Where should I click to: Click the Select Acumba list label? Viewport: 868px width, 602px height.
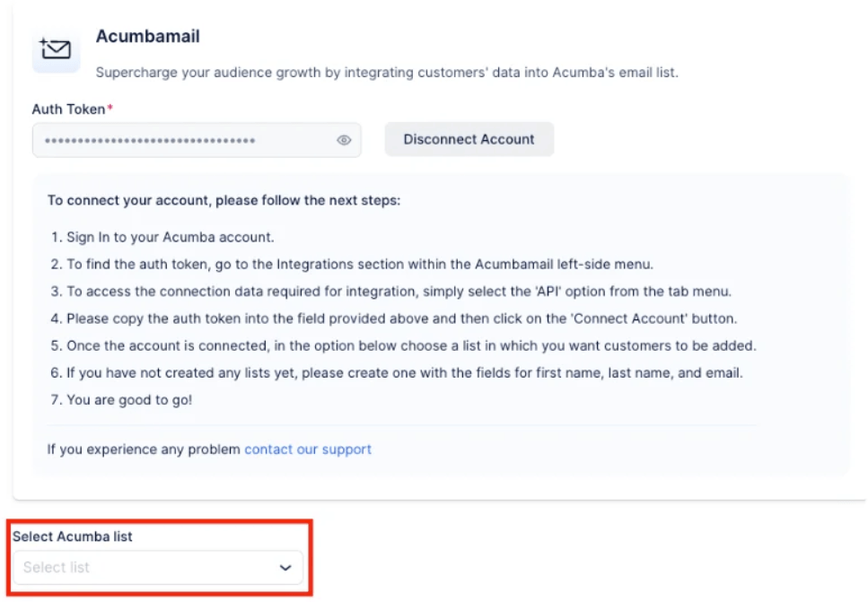coord(73,537)
